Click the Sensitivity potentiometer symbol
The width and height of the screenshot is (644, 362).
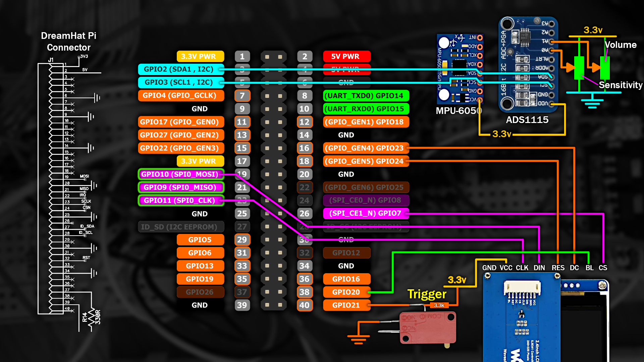[x=579, y=68]
